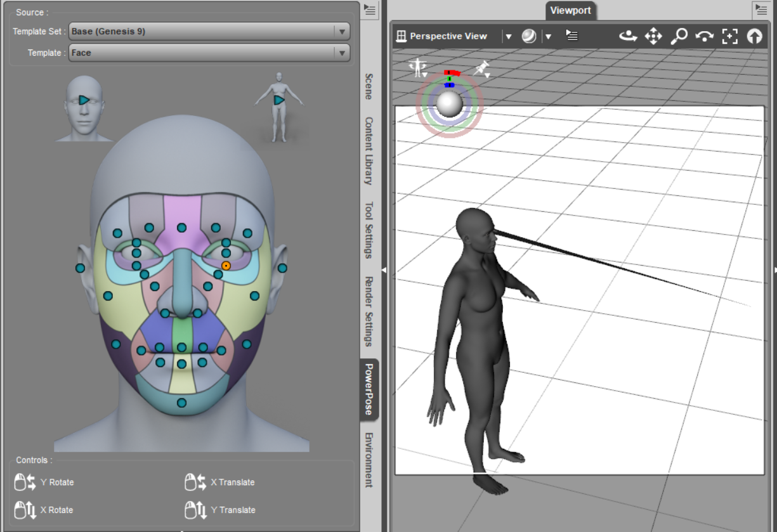Viewport: 777px width, 532px height.
Task: Click the left nostril control point
Action: pos(165,313)
